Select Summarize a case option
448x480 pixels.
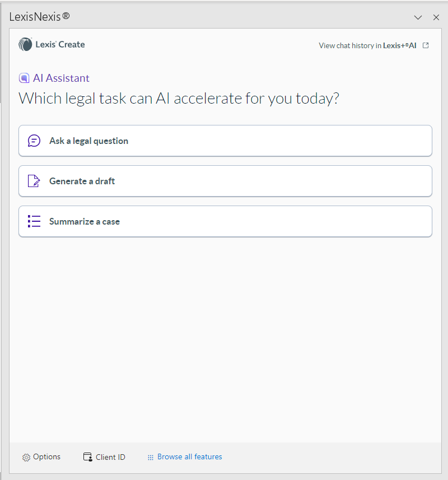tap(225, 221)
